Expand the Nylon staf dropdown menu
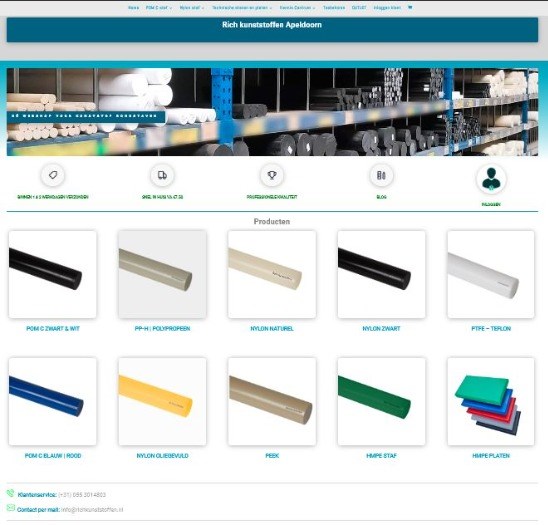The width and height of the screenshot is (548, 525). pyautogui.click(x=192, y=8)
